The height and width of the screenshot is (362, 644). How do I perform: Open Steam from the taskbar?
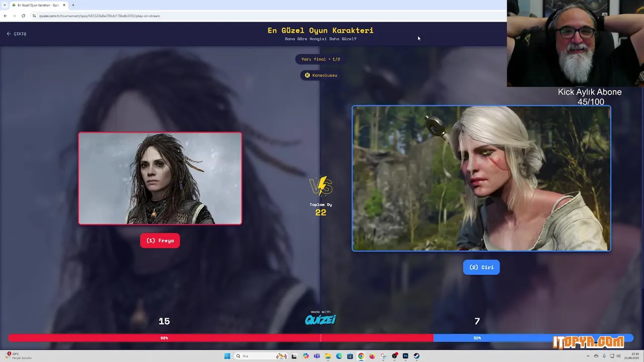tap(417, 356)
